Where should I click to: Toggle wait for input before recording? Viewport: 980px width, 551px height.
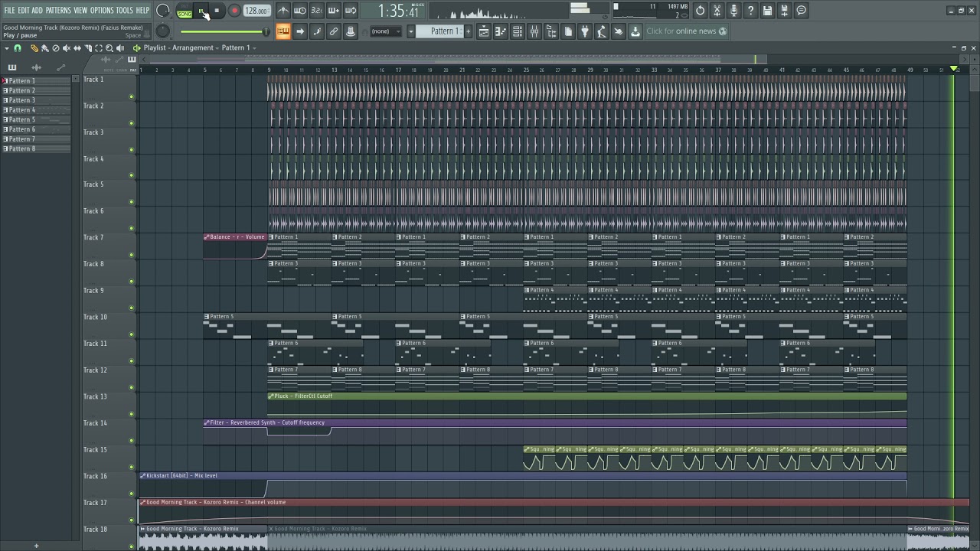(300, 11)
